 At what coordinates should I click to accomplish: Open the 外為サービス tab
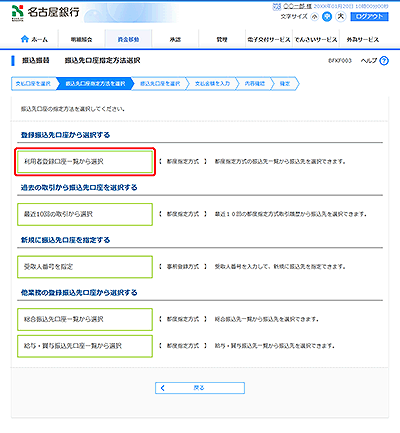pyautogui.click(x=363, y=39)
